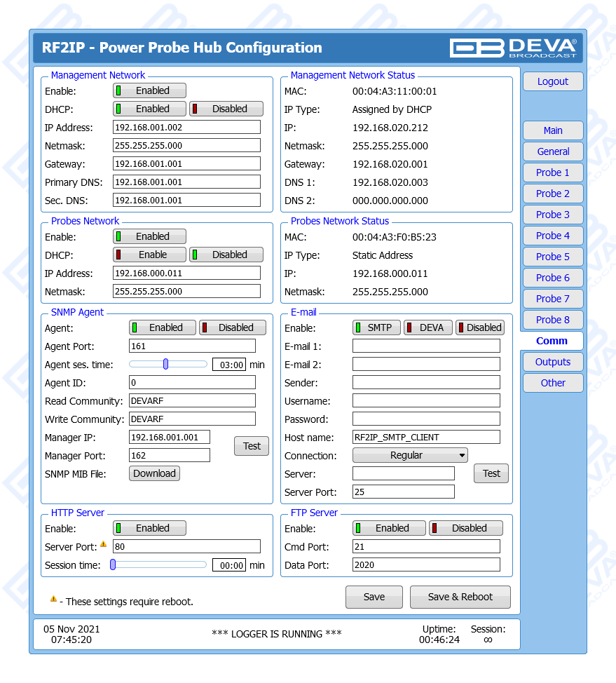
Task: Download the SNMP MIB file
Action: click(154, 473)
